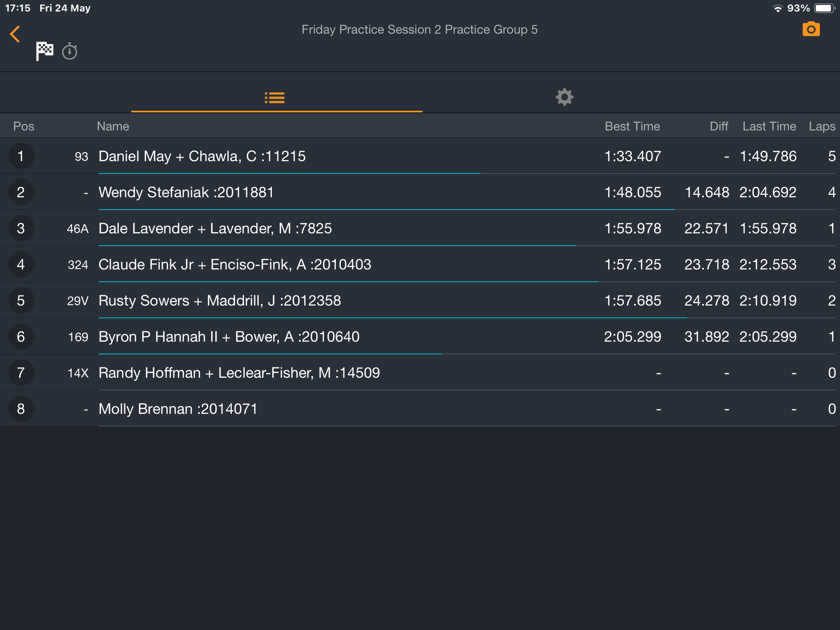Click best time 1:57.685

point(632,301)
